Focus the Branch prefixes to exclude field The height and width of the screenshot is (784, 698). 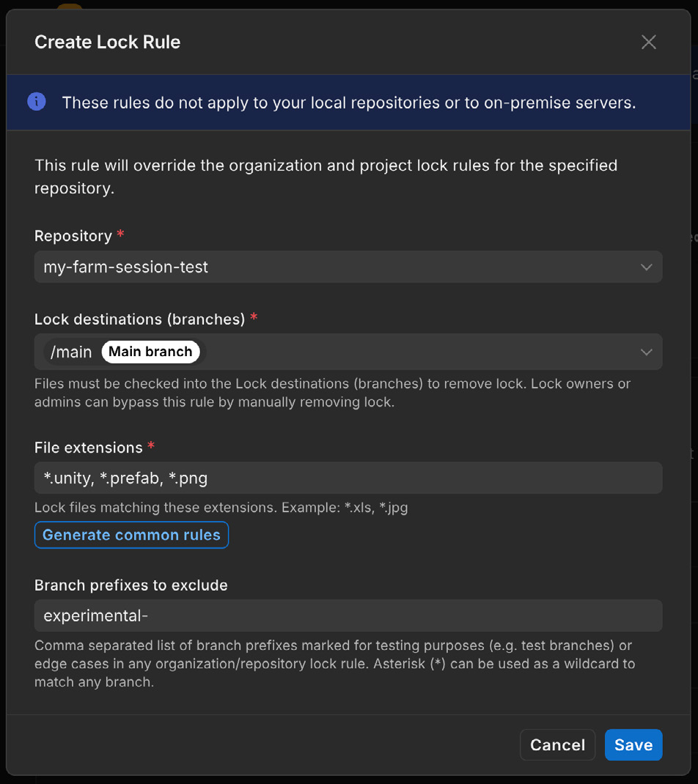click(348, 615)
